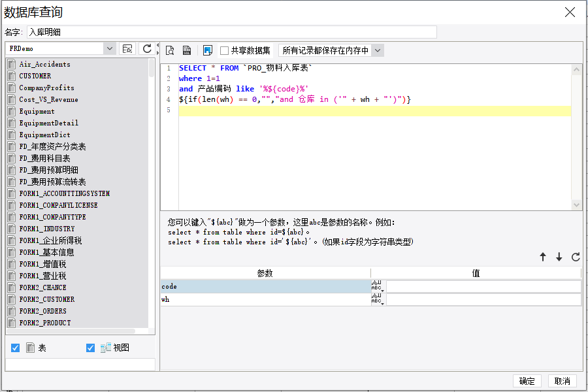
Task: Refresh the parameter list icon
Action: coord(576,257)
